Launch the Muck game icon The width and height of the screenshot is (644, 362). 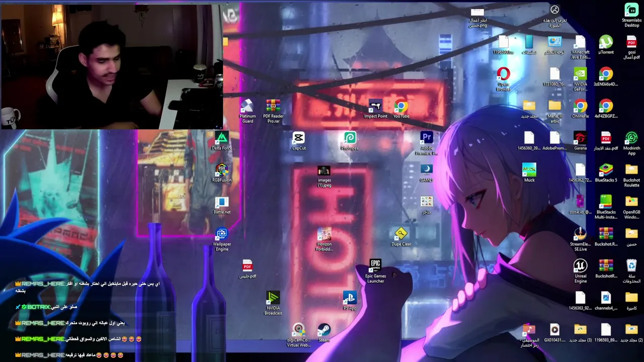point(529,173)
